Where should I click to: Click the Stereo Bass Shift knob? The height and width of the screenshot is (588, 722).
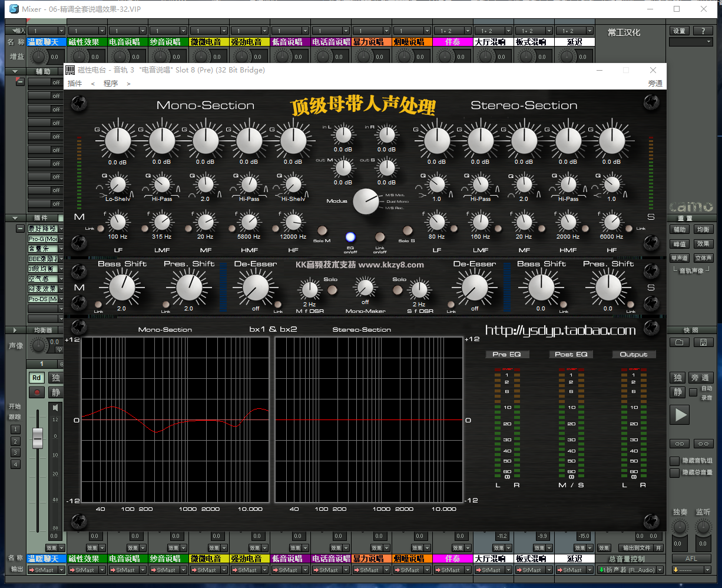click(541, 288)
